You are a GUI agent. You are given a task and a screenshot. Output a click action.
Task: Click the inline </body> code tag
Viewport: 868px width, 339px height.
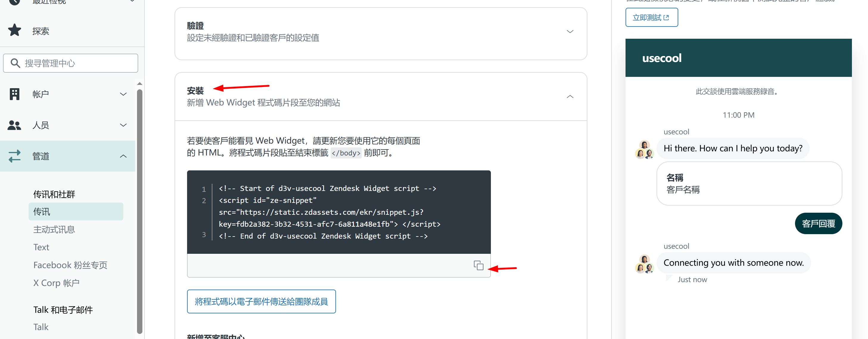point(346,153)
